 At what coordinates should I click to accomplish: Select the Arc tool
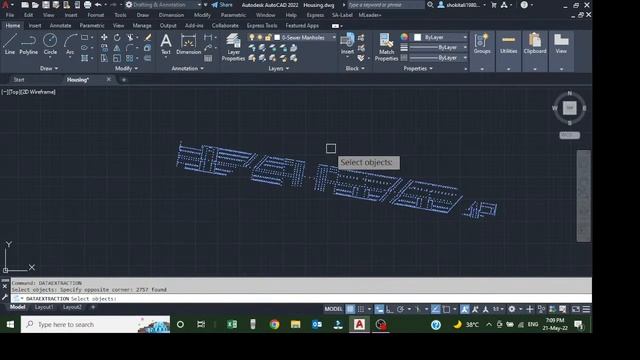point(70,44)
